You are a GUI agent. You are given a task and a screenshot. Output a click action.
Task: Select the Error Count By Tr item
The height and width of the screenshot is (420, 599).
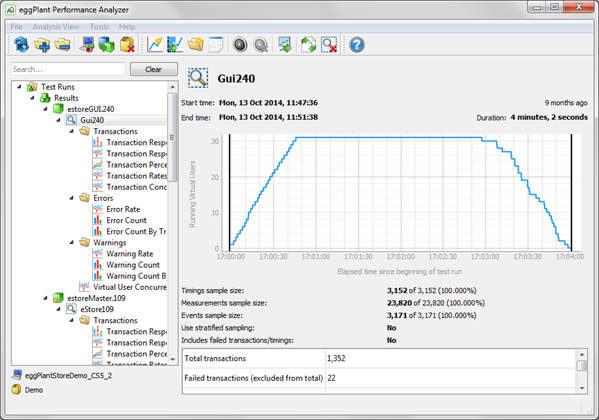point(136,231)
